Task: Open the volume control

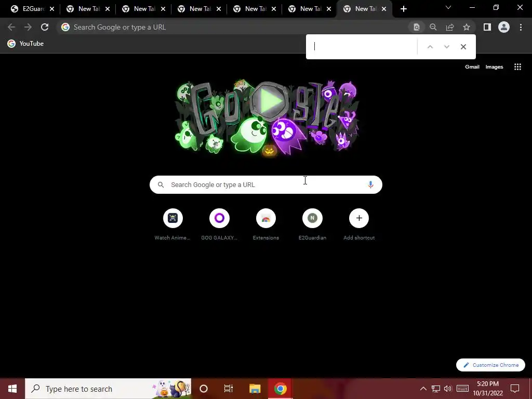Action: (448, 389)
